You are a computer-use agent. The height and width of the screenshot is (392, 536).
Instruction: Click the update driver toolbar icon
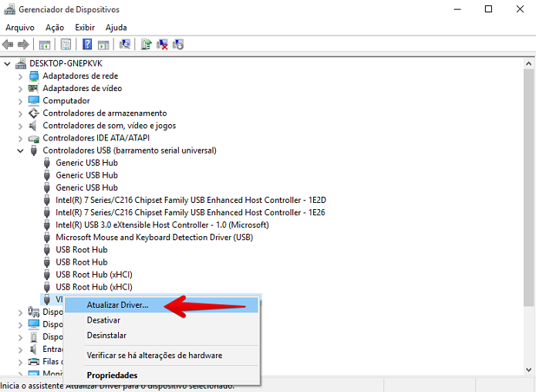click(x=147, y=45)
